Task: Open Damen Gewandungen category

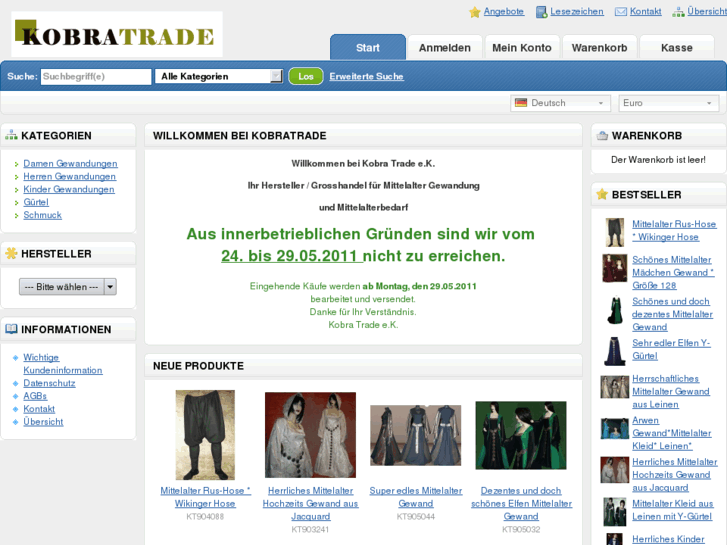Action: [x=70, y=163]
